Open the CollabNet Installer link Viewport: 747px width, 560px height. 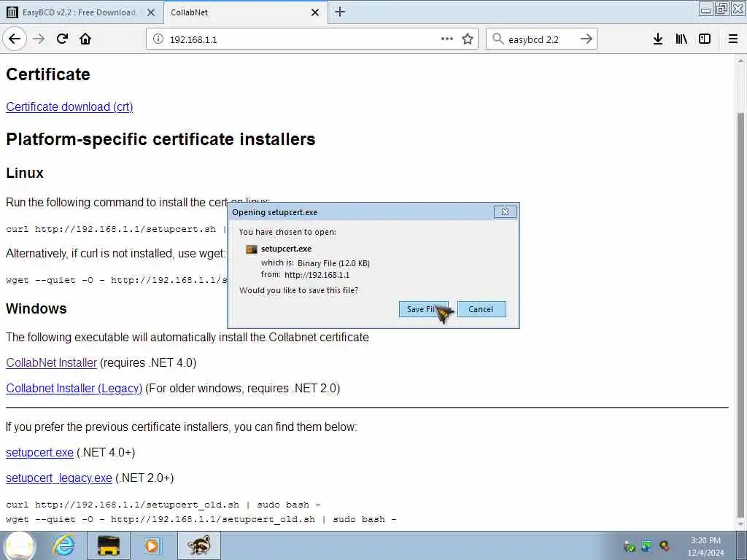52,363
